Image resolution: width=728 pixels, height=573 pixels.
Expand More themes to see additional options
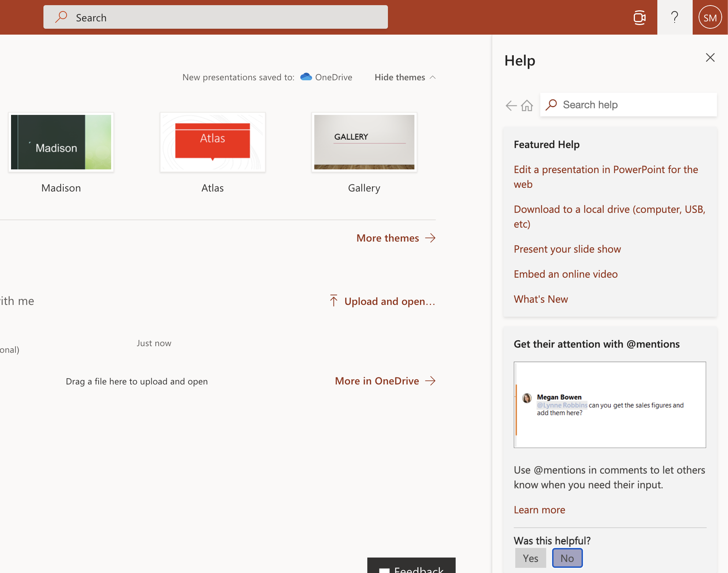pos(396,237)
